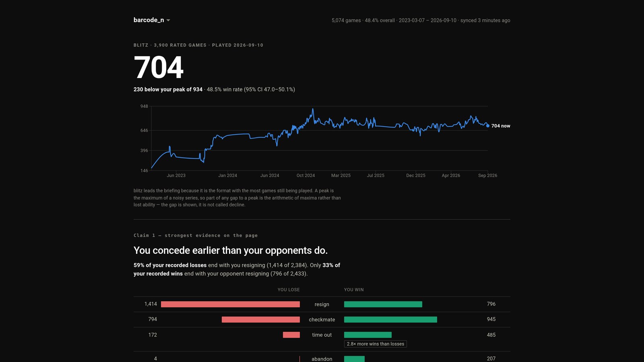Click the YOU LOSE column header

[289, 290]
